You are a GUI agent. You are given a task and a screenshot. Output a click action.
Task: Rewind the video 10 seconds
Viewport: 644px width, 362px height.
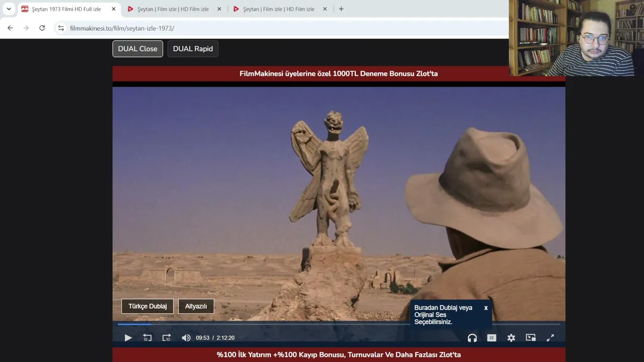click(x=147, y=338)
